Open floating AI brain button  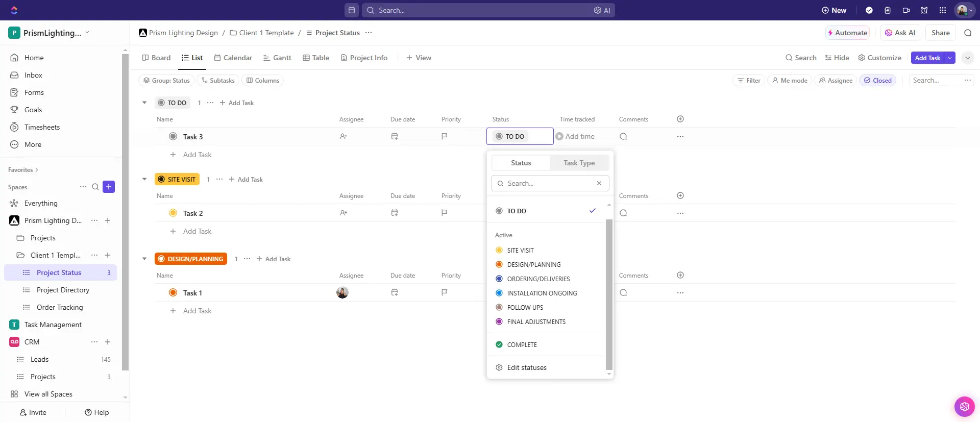[x=964, y=407]
